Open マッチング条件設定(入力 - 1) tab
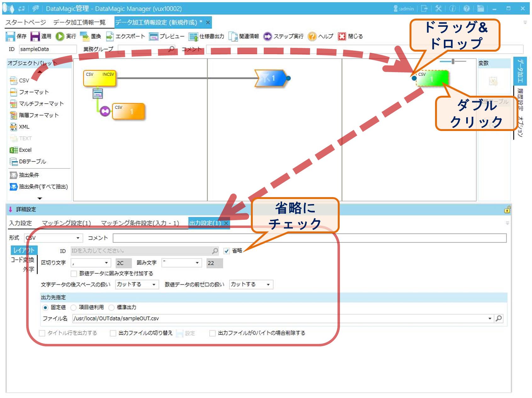Viewport: 532px width, 398px height. [140, 223]
